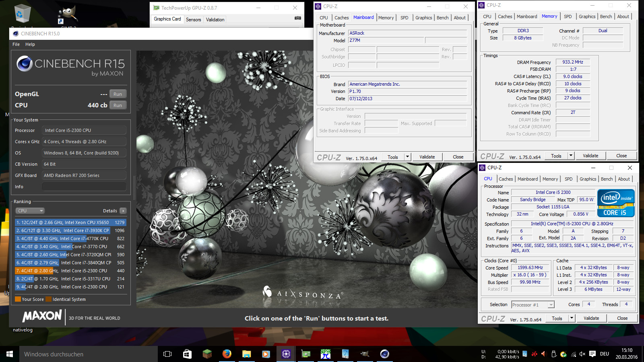Click the red speaker tray icon
The height and width of the screenshot is (362, 644).
pos(543,354)
